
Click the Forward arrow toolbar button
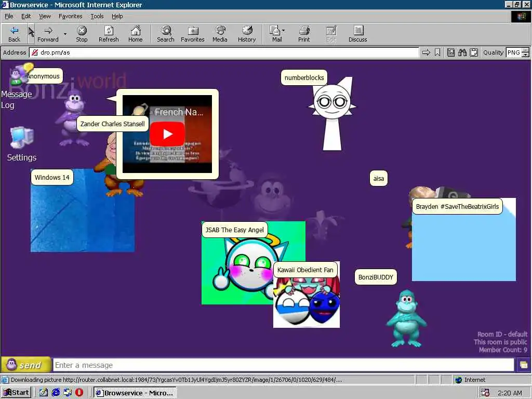(x=48, y=34)
